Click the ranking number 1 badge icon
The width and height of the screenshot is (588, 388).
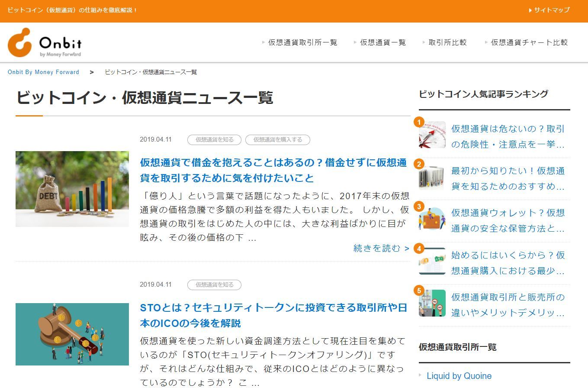(419, 123)
